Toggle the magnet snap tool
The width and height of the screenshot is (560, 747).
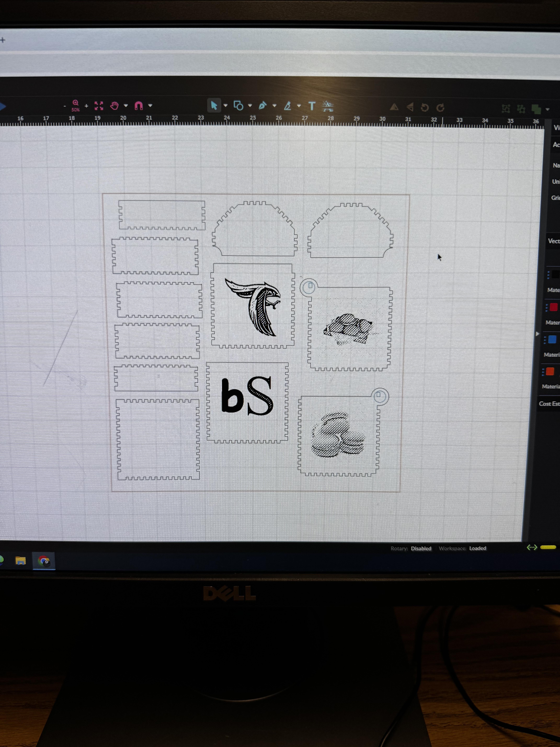[x=138, y=106]
